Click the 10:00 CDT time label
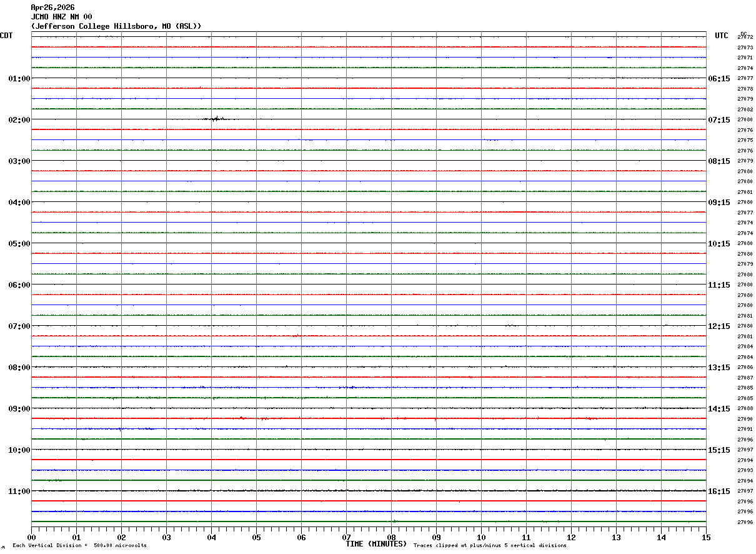 point(19,450)
